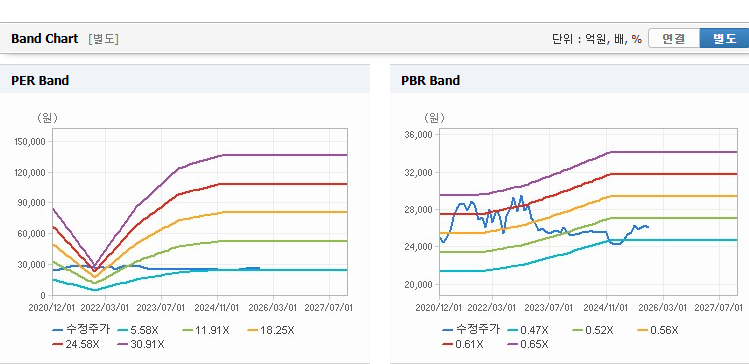Select the 별도 toggle button
Screen dimensions: 749x364
click(724, 39)
